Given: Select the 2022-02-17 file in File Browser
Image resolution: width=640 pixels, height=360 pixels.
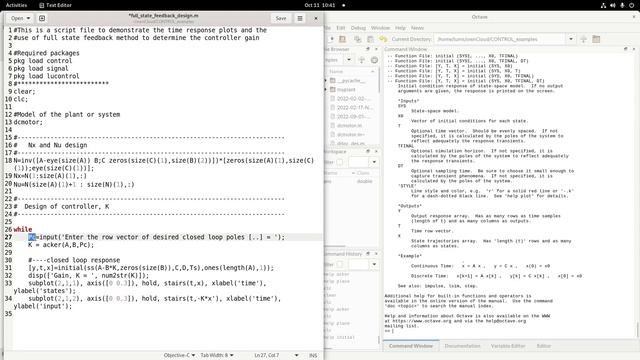Looking at the screenshot, I should pos(351,107).
